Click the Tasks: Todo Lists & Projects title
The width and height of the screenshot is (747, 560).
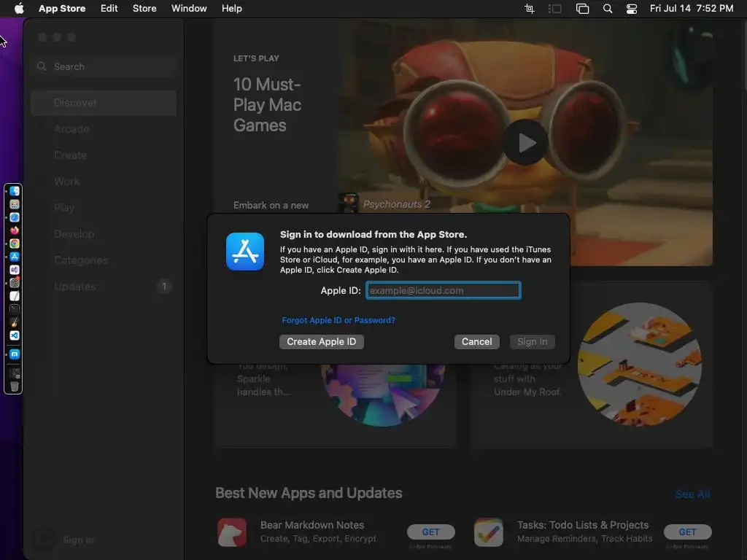[583, 525]
